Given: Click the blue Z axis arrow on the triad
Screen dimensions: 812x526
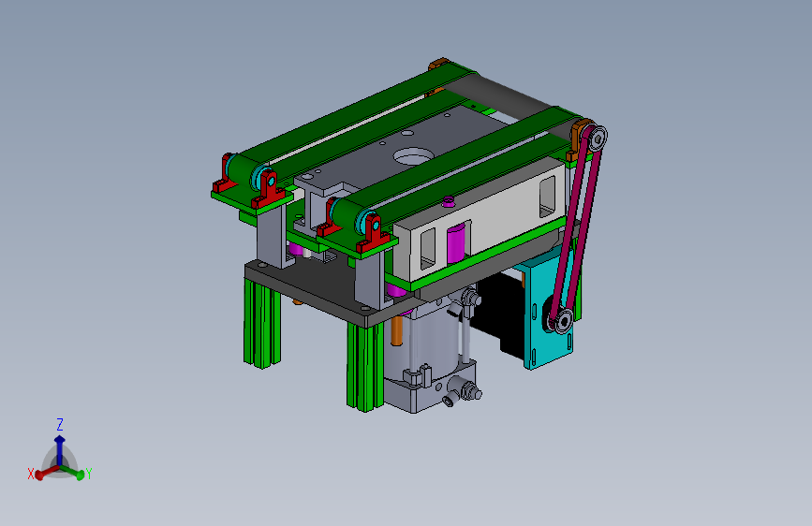Looking at the screenshot, I should (60, 449).
